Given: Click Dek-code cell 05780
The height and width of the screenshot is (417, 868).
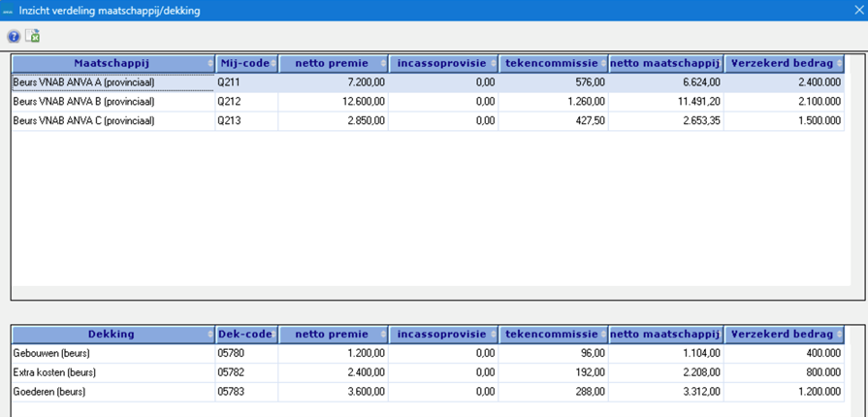Looking at the screenshot, I should (247, 353).
